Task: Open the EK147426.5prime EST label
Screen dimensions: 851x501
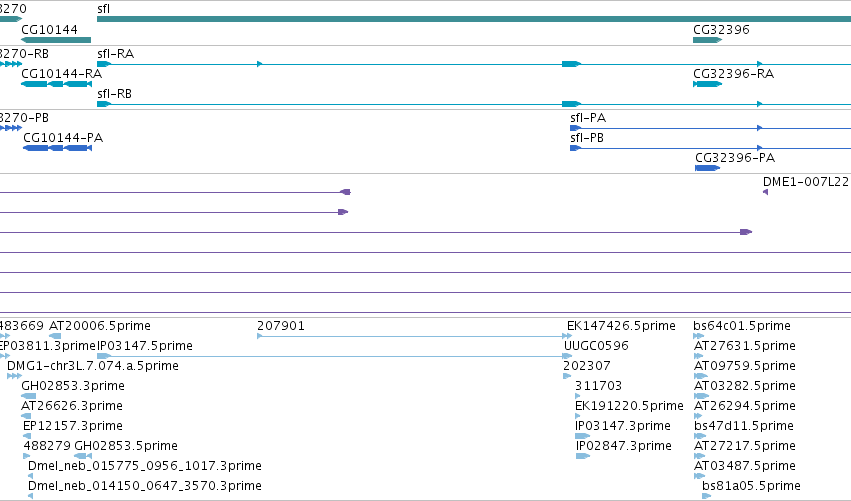Action: [x=621, y=326]
